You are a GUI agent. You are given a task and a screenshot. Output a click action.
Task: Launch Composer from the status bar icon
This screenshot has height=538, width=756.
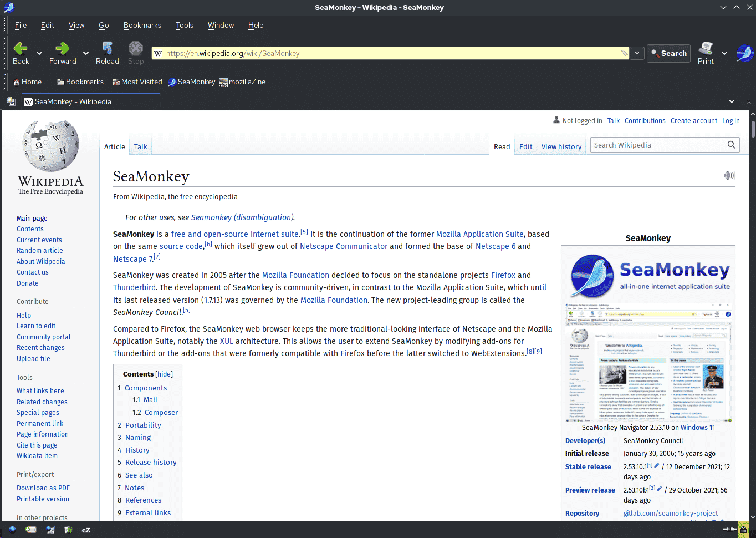[x=50, y=530]
